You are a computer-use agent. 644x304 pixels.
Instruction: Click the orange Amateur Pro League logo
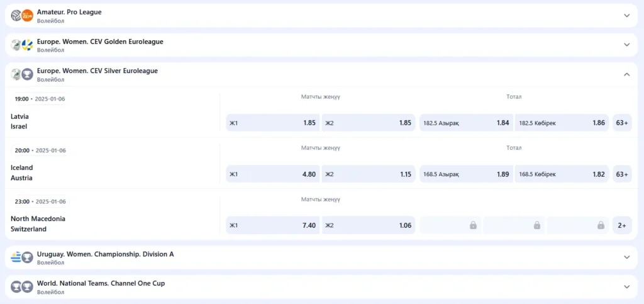click(27, 15)
